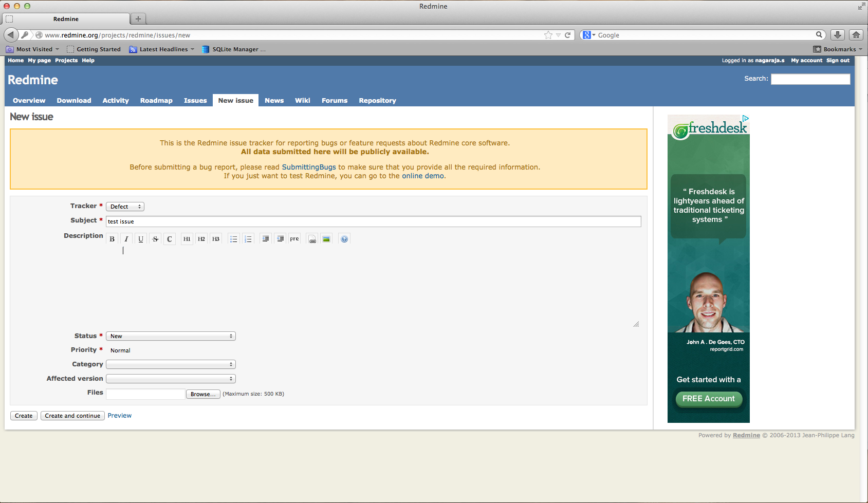Click the Create button
This screenshot has height=503, width=868.
coord(24,416)
